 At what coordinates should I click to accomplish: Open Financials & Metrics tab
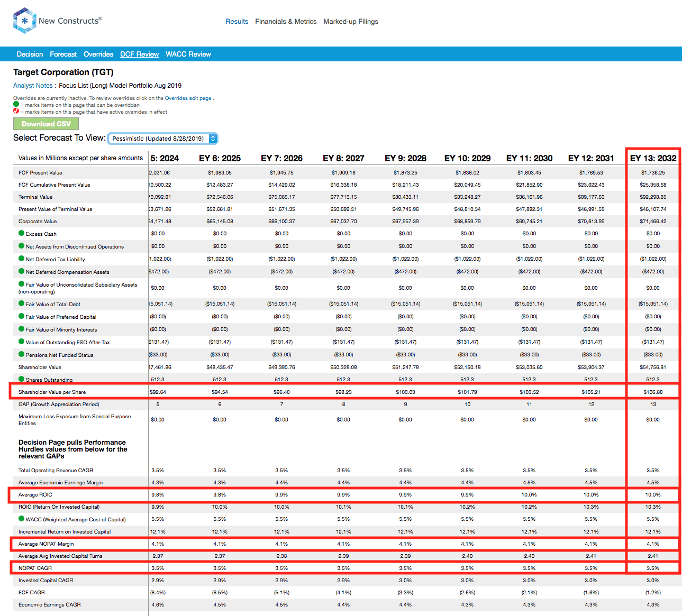286,22
